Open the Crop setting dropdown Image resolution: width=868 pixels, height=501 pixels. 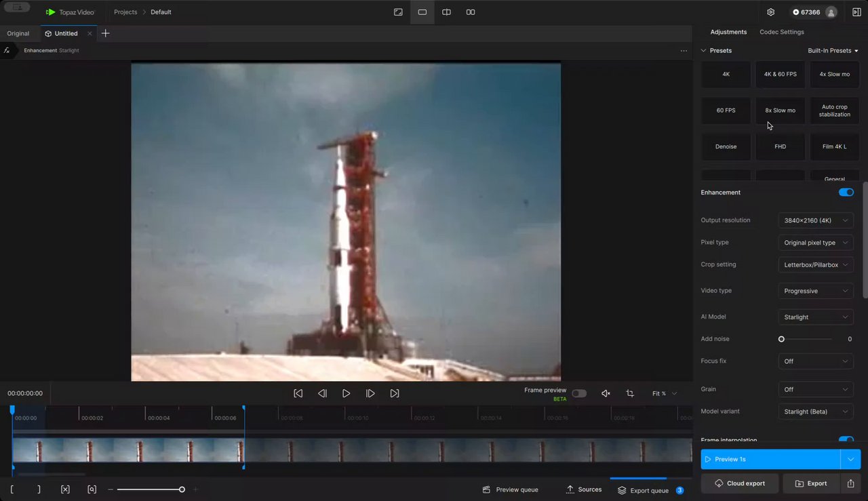click(x=816, y=265)
